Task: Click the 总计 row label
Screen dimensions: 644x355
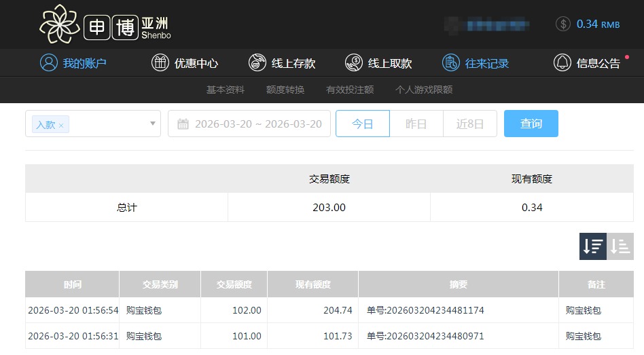Action: point(126,207)
